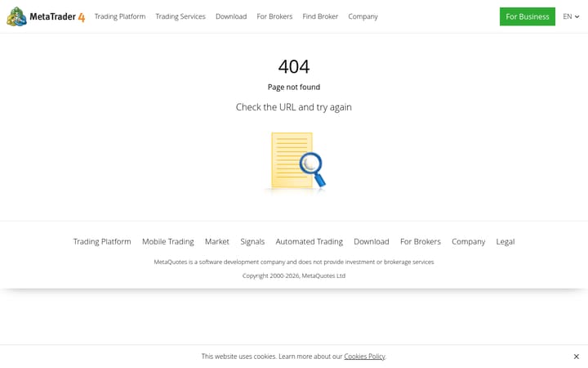Click 'Check the URL and try again'
The height and width of the screenshot is (368, 588).
tap(294, 107)
